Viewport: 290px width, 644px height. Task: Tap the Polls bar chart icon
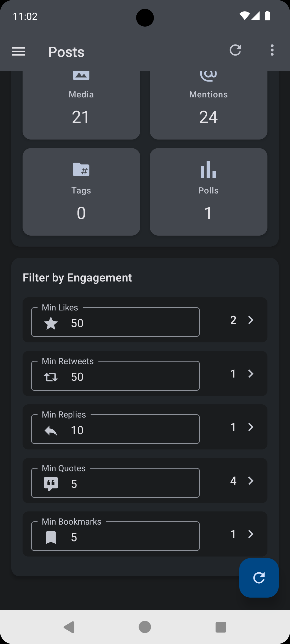[x=208, y=170]
